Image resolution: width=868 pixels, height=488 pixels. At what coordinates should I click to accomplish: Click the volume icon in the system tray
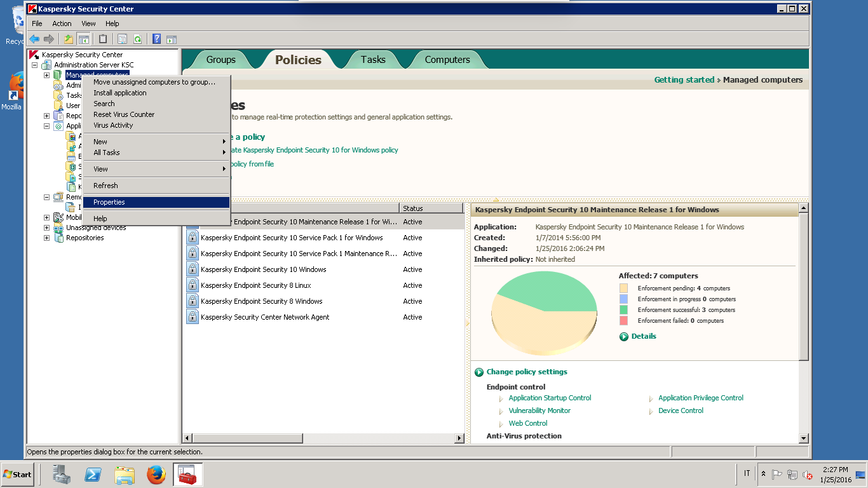tap(808, 475)
